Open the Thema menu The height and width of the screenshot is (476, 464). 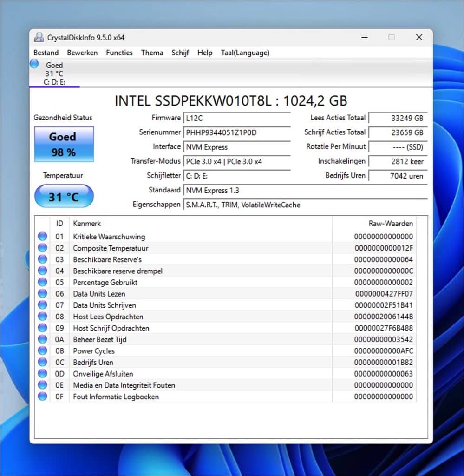point(152,53)
